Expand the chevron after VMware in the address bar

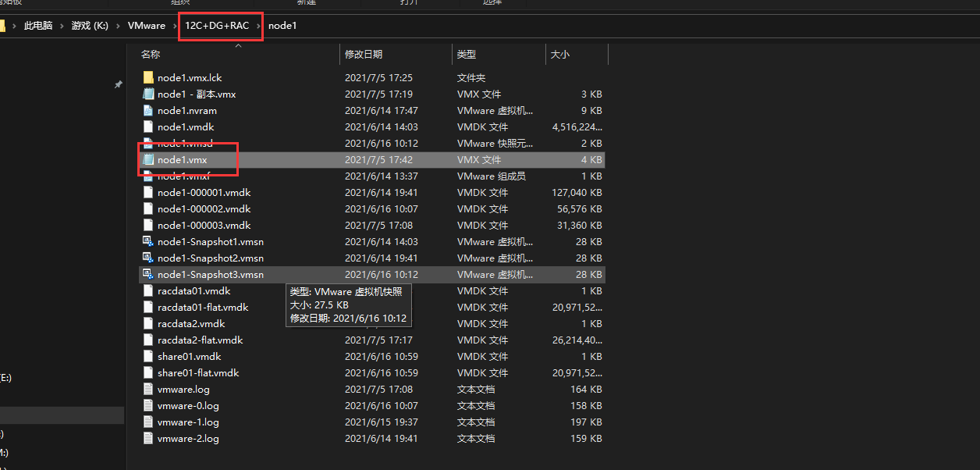[174, 26]
